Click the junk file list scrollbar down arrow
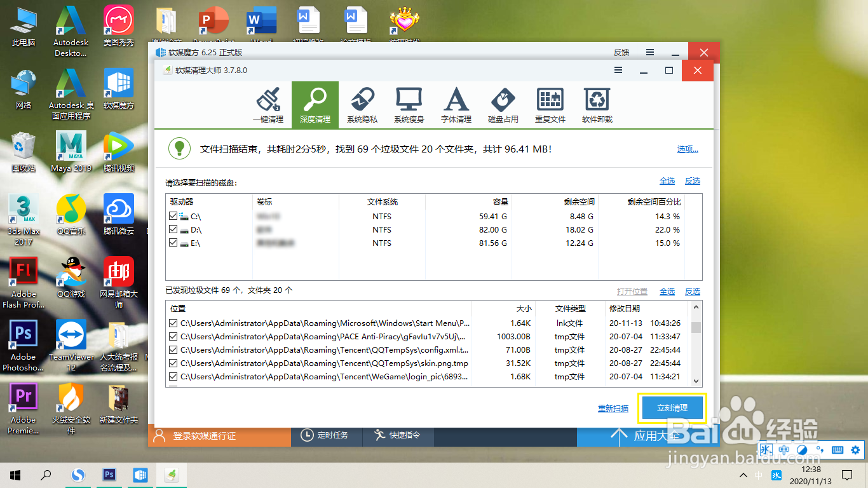 (696, 381)
